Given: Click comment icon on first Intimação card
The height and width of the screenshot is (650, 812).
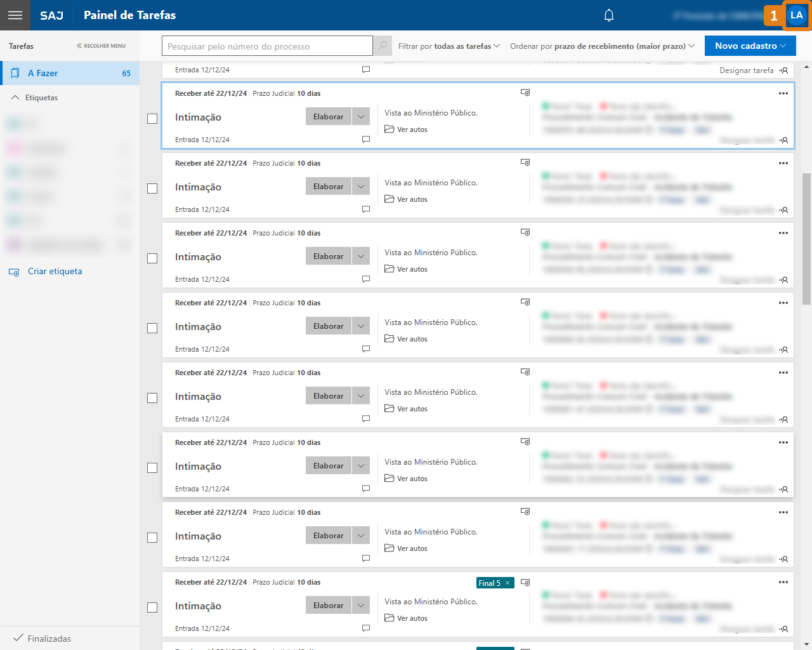Looking at the screenshot, I should pos(366,139).
